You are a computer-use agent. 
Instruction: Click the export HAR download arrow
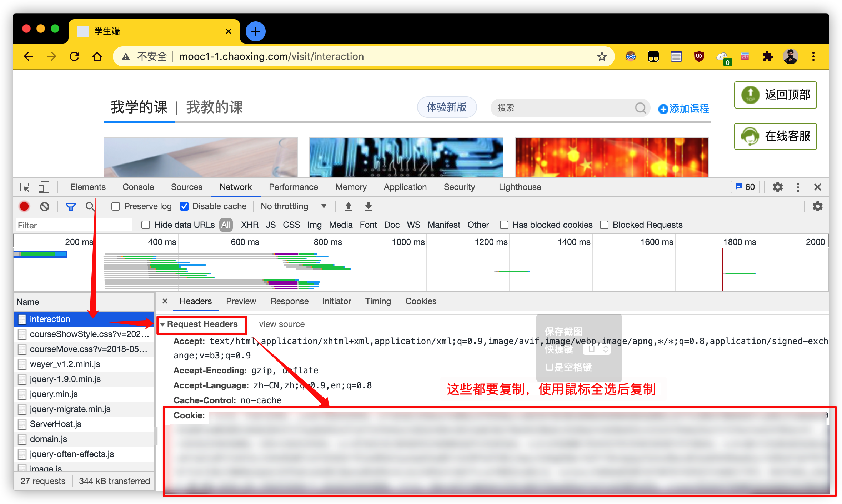[369, 206]
